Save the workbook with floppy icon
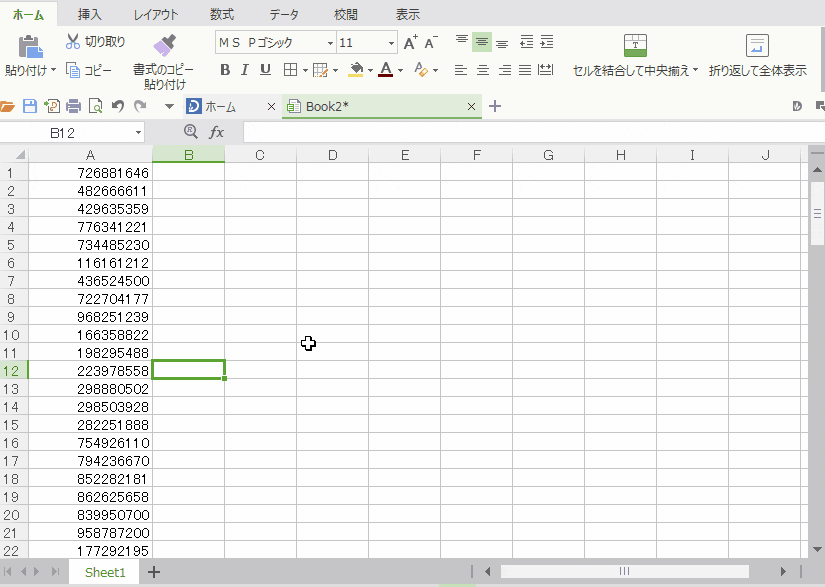The width and height of the screenshot is (825, 587). point(29,106)
